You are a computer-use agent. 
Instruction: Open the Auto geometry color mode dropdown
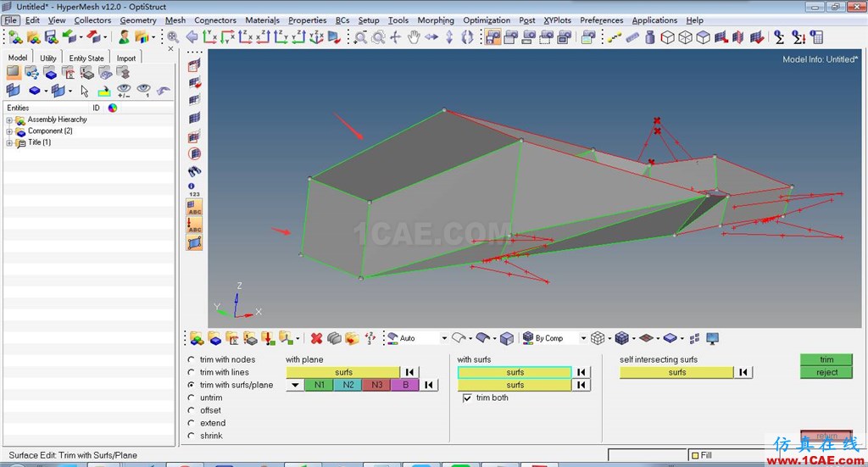(x=444, y=338)
